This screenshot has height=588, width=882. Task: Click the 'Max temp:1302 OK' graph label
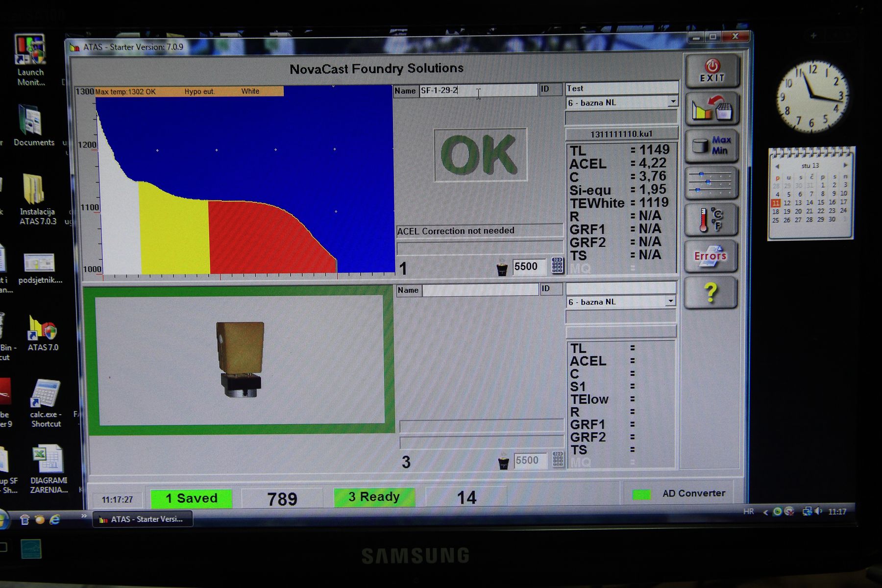[x=125, y=92]
